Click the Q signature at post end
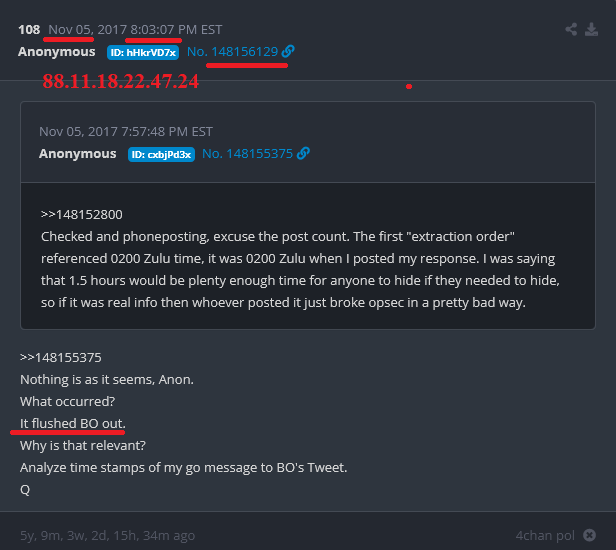This screenshot has height=550, width=616. point(25,489)
